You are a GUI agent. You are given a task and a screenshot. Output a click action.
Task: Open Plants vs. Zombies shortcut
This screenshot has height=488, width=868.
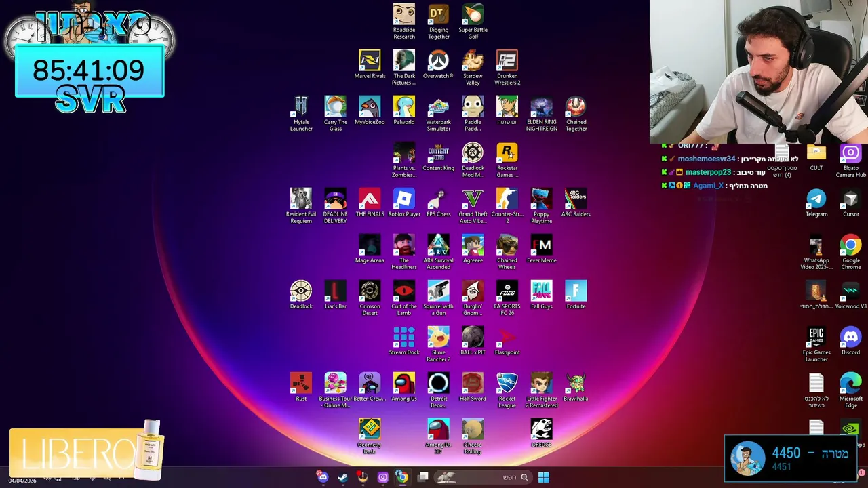point(404,160)
